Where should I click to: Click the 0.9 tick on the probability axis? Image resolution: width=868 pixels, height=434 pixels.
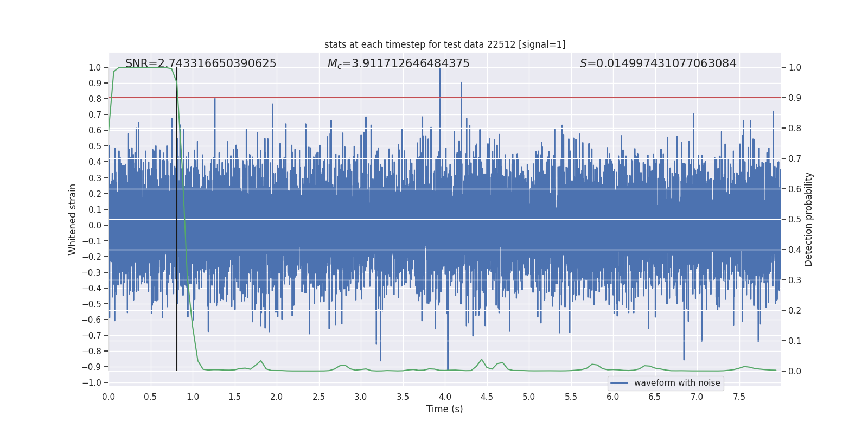coord(795,98)
